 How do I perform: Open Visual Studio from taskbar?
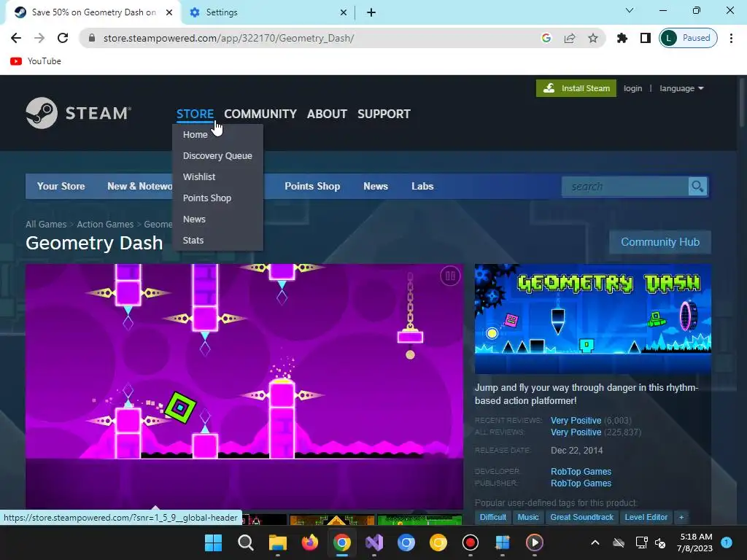coord(374,542)
